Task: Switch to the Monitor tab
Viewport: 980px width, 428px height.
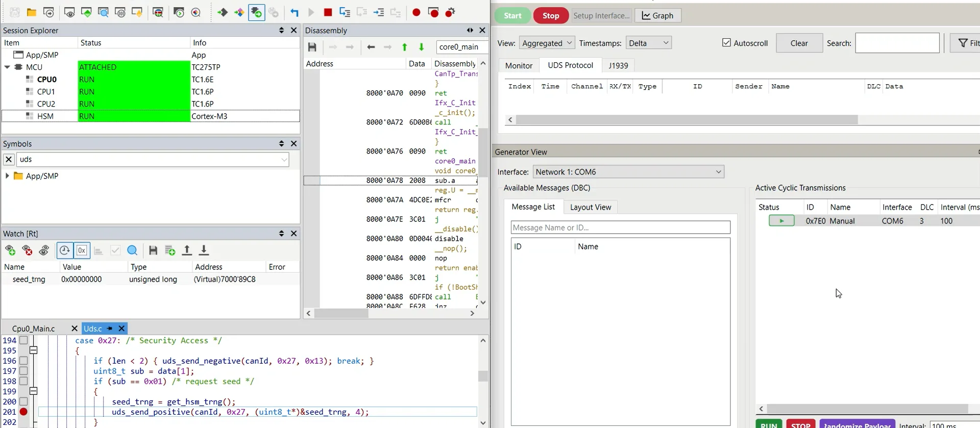Action: (519, 66)
